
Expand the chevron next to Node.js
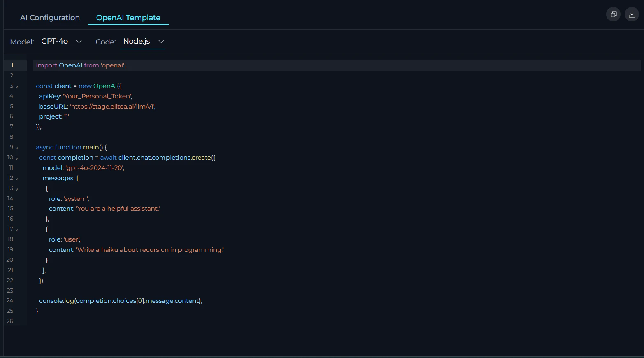tap(161, 42)
